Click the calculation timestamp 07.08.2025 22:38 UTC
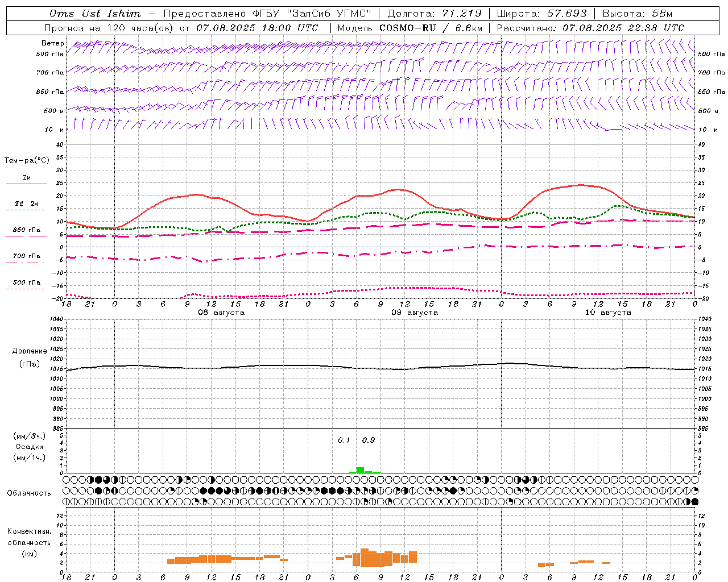728x582 pixels. coord(623,28)
